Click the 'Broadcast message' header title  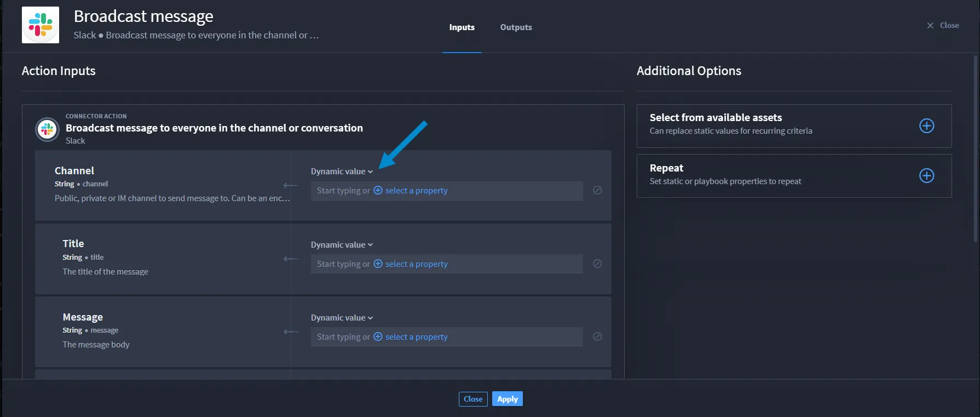[143, 16]
